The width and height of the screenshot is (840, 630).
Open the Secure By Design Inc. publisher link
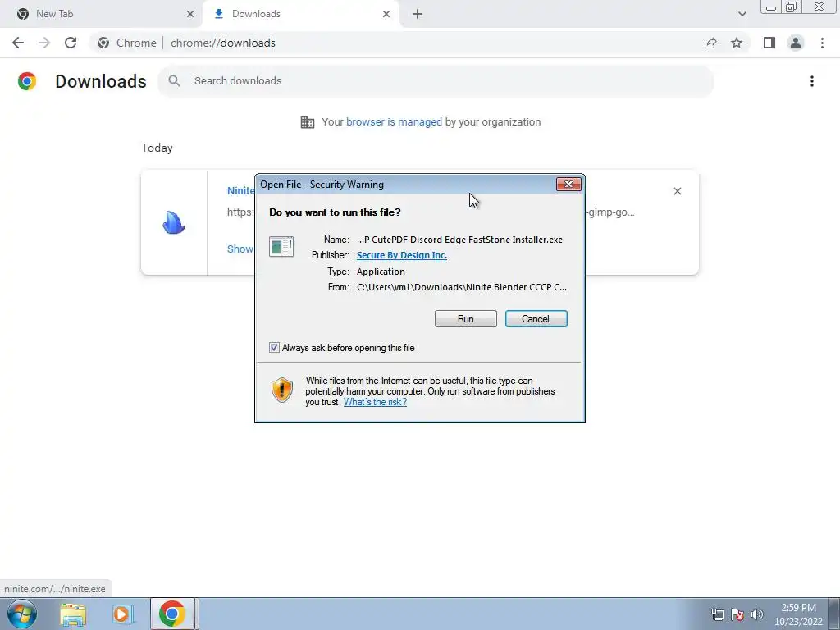pyautogui.click(x=402, y=255)
